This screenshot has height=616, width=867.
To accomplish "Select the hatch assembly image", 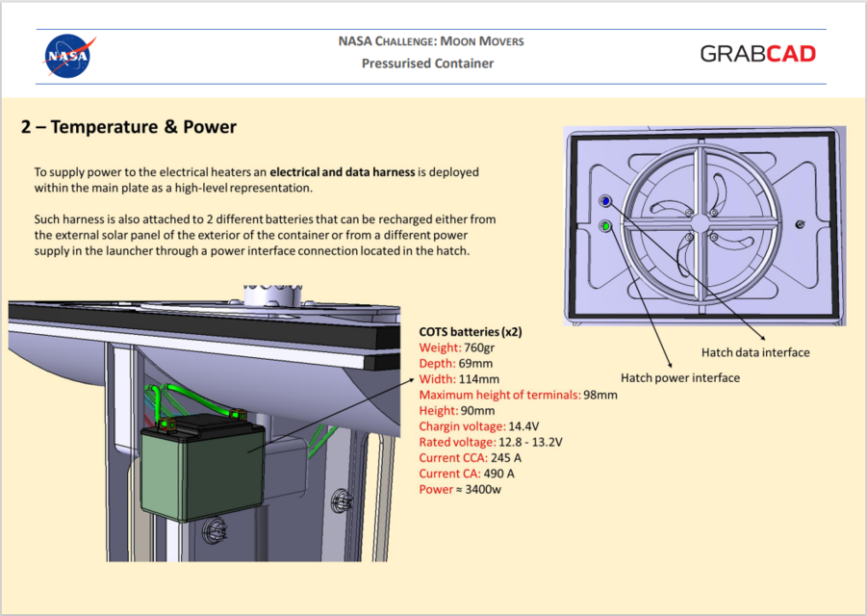I will [704, 221].
